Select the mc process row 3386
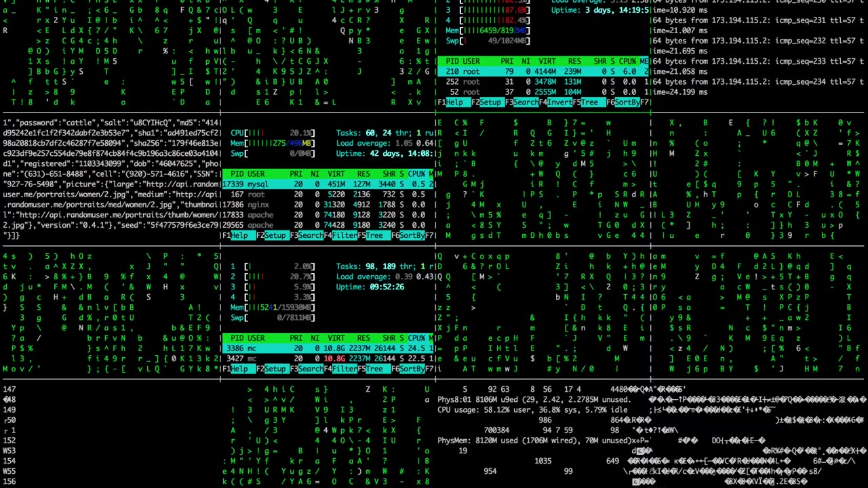The width and height of the screenshot is (868, 488). [x=328, y=348]
